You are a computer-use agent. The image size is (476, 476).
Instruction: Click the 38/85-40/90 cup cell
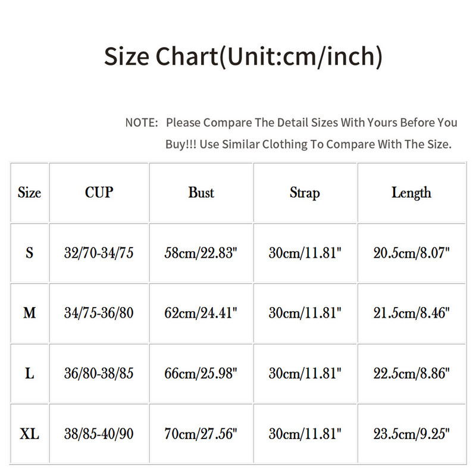pos(99,434)
